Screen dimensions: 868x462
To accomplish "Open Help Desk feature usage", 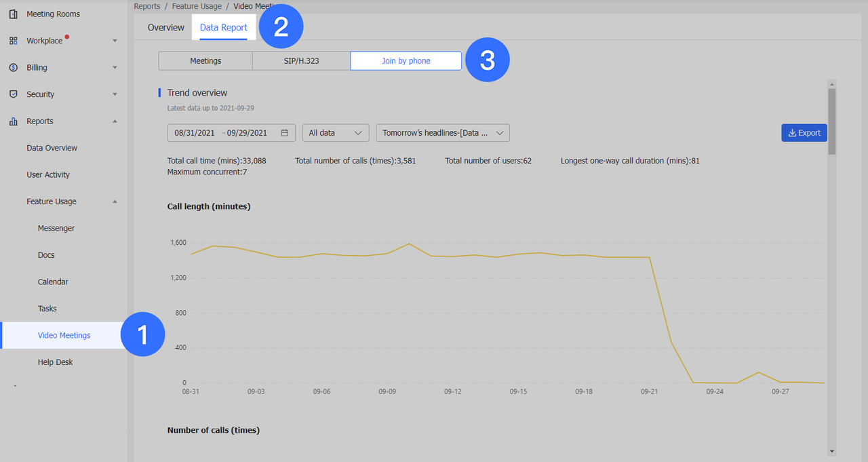I will coord(55,362).
